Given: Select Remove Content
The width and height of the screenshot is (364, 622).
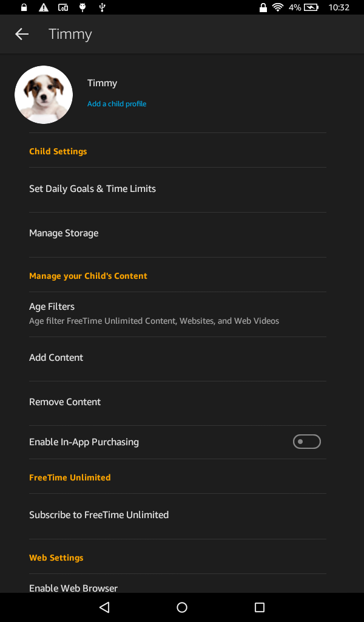Looking at the screenshot, I should 65,402.
